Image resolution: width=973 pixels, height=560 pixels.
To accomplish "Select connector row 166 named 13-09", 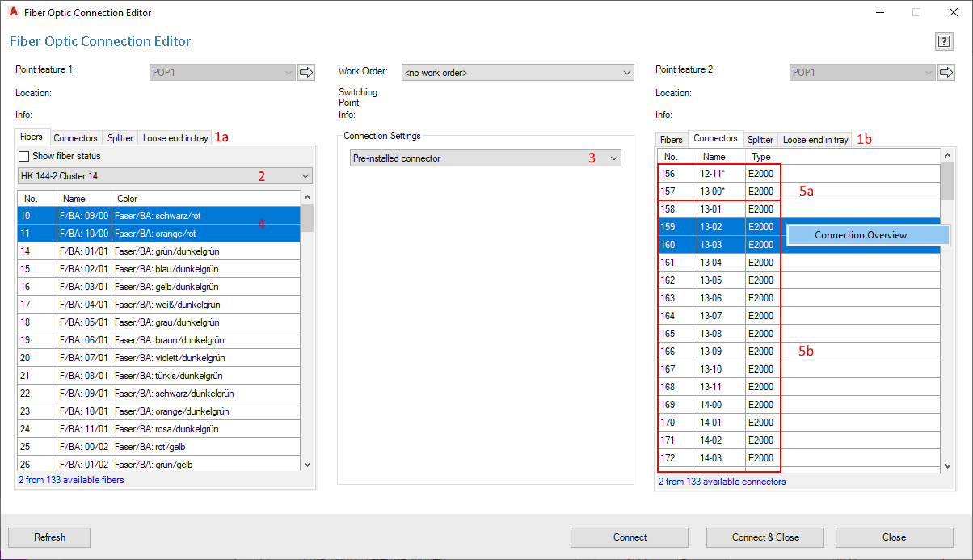I will pos(799,351).
